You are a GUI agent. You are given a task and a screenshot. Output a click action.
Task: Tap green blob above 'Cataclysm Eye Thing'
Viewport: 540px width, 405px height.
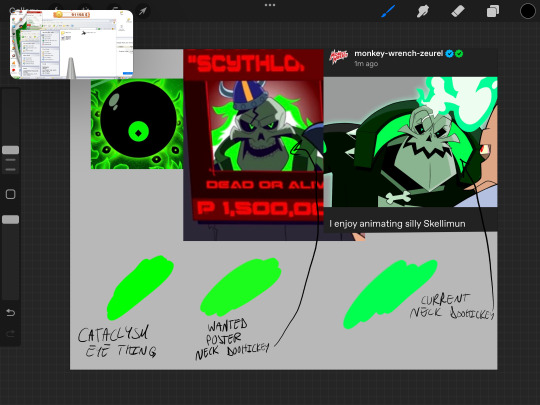click(140, 288)
